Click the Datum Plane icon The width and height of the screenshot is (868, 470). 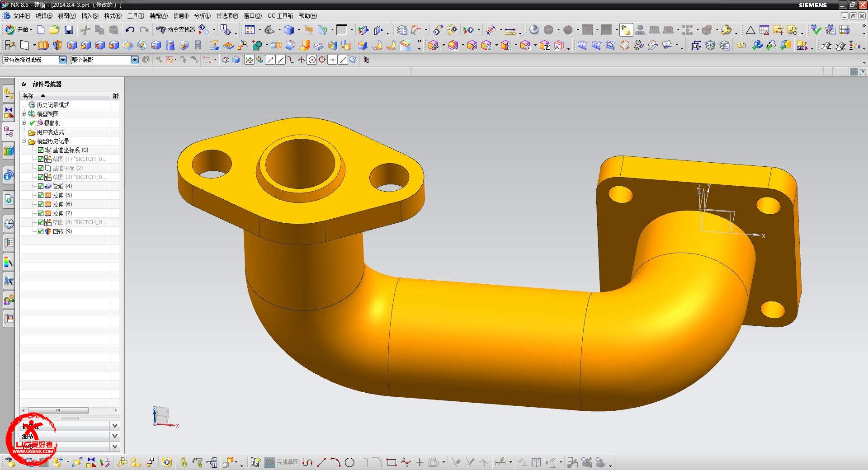[24, 45]
